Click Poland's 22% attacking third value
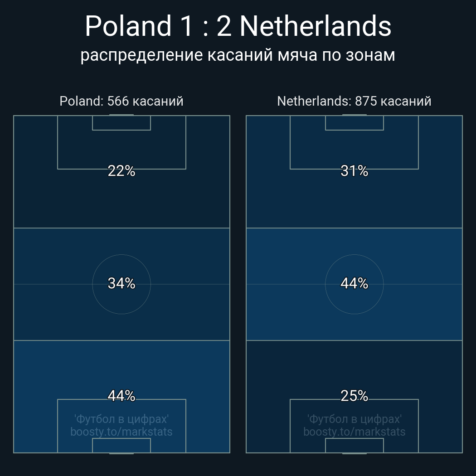This screenshot has width=476, height=476. 121,171
